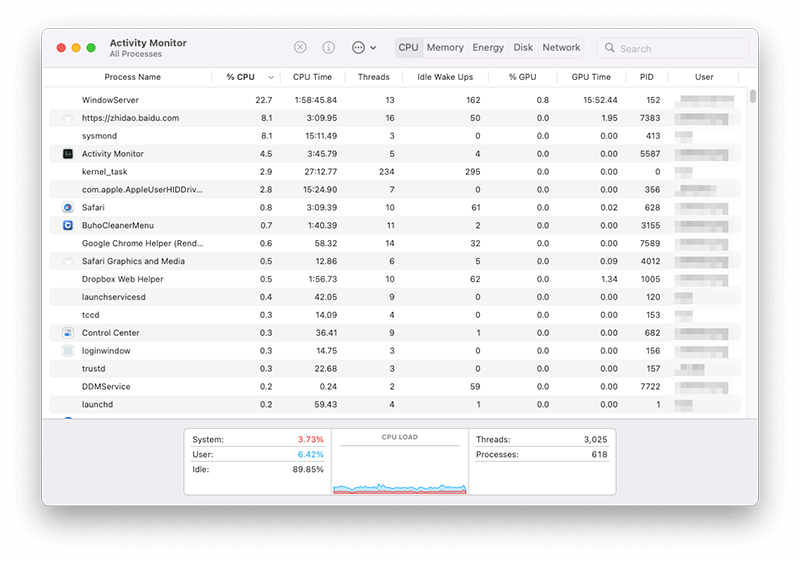
Task: Click the stop process X icon
Action: click(300, 47)
